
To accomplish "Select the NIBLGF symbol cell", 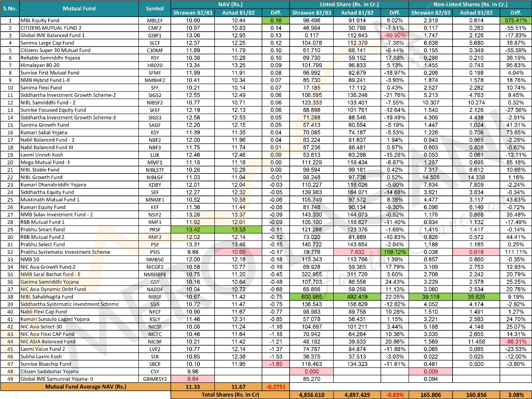I will click(155, 177).
